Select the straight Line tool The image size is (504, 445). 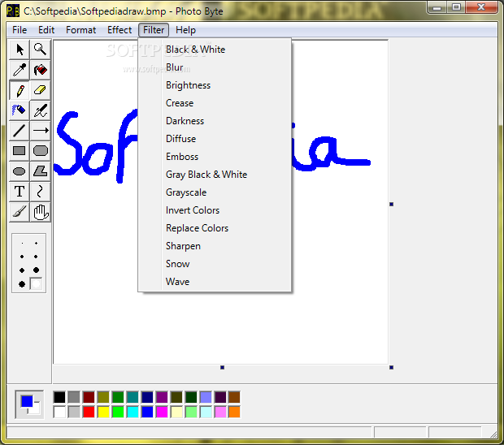pos(20,131)
